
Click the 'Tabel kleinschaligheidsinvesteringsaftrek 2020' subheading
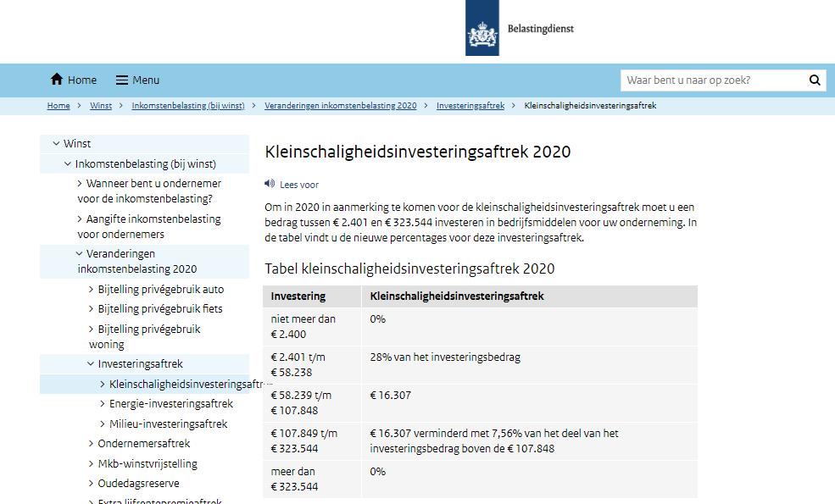point(409,269)
